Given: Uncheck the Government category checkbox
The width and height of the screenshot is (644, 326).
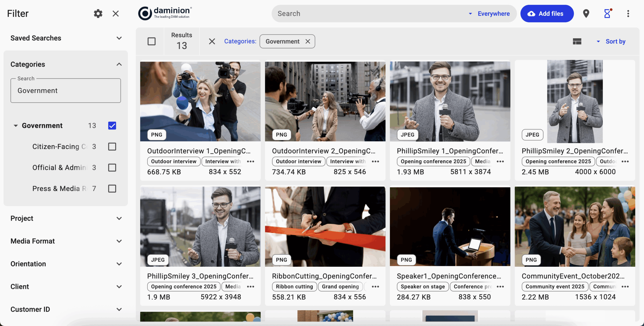Looking at the screenshot, I should [x=112, y=125].
